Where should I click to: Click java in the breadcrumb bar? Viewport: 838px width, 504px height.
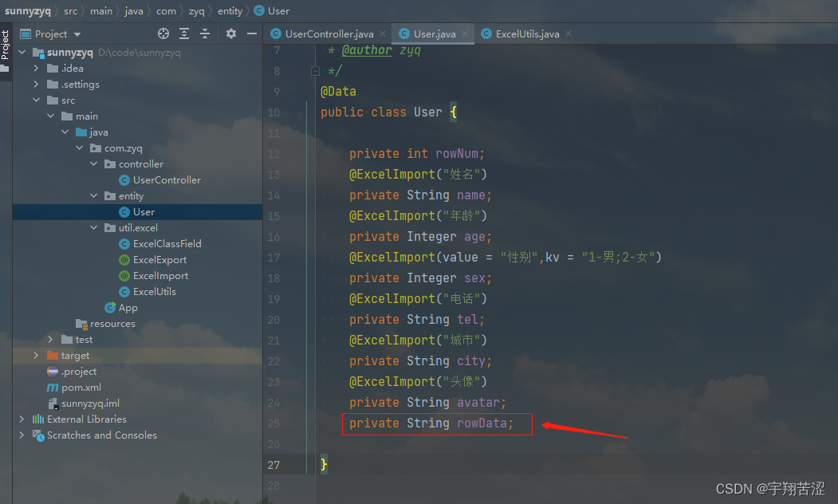(x=134, y=10)
